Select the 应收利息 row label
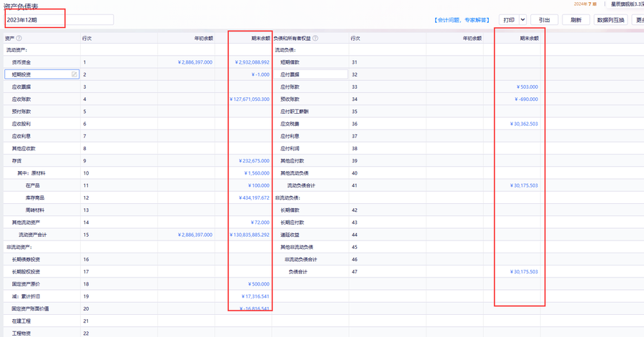The image size is (644, 337). [x=21, y=136]
